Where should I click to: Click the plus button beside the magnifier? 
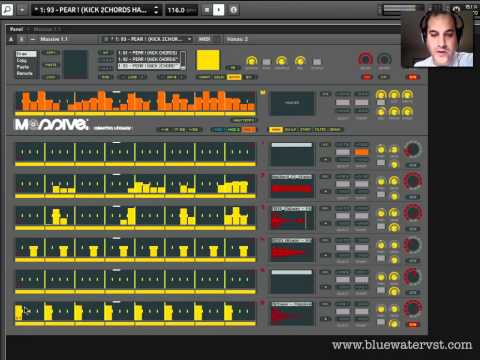[22, 10]
